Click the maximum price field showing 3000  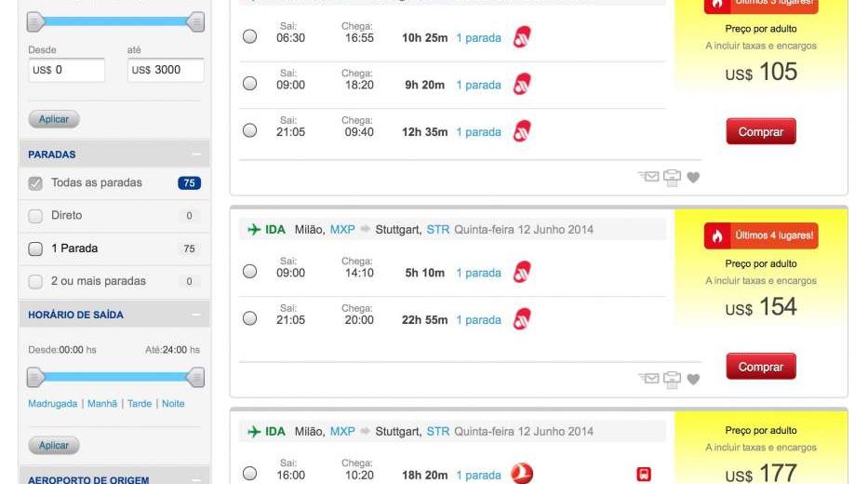pos(166,70)
